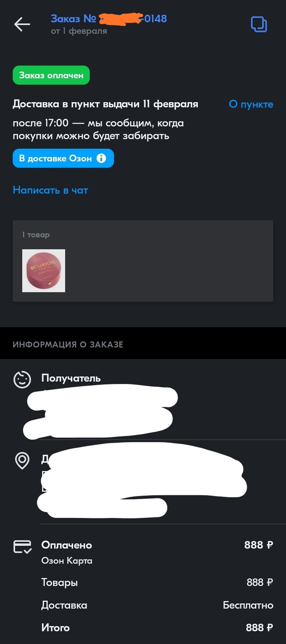Image resolution: width=286 pixels, height=644 pixels.
Task: Tap the Доставка в пункт выдачи 11 февраля heading
Action: (105, 104)
